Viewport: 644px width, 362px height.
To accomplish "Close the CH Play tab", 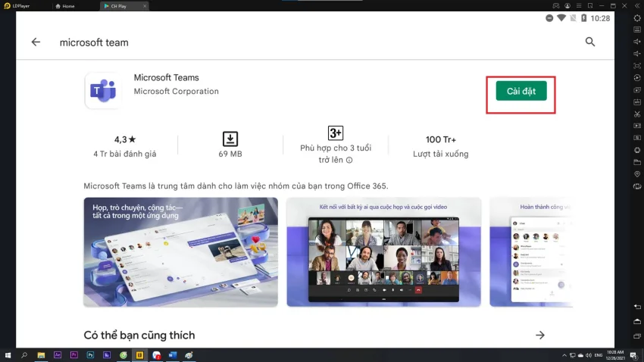I will point(145,6).
